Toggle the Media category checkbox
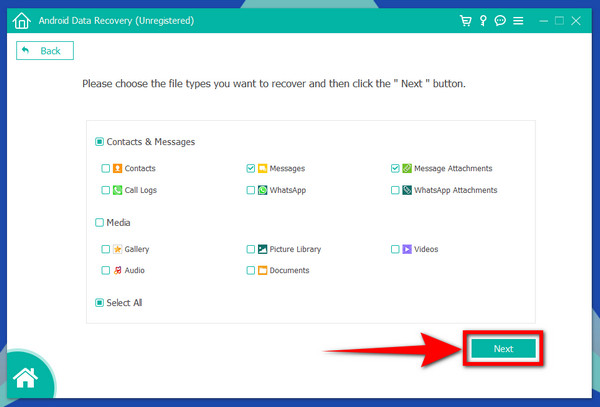 (99, 223)
